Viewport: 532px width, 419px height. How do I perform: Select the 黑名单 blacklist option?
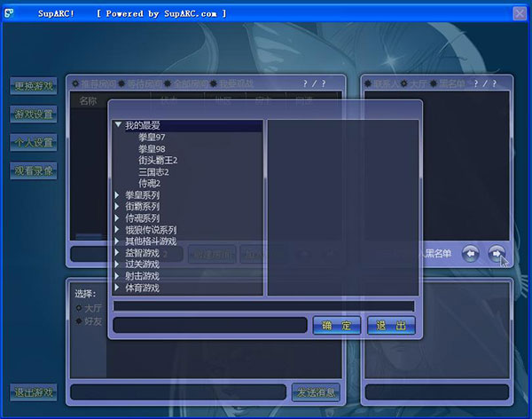pos(434,83)
